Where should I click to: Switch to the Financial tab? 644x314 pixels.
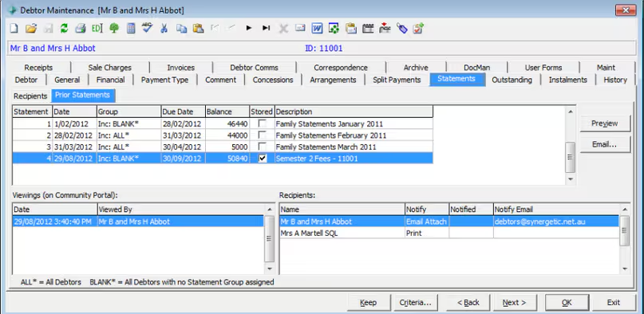[110, 80]
